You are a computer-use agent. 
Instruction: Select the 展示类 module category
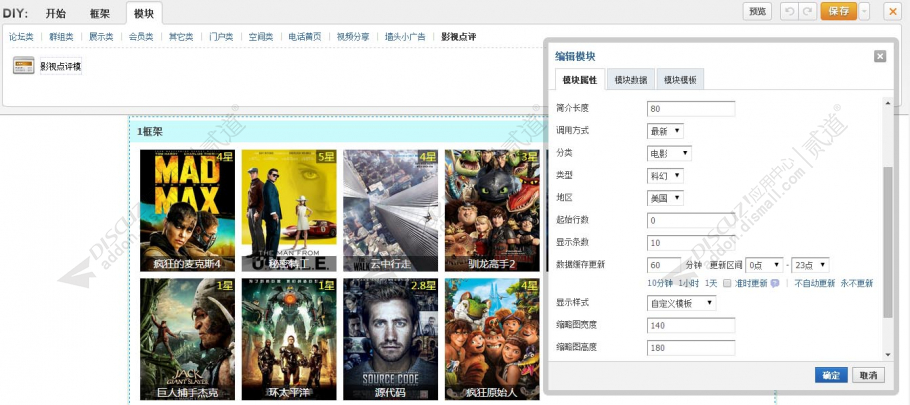pyautogui.click(x=101, y=37)
